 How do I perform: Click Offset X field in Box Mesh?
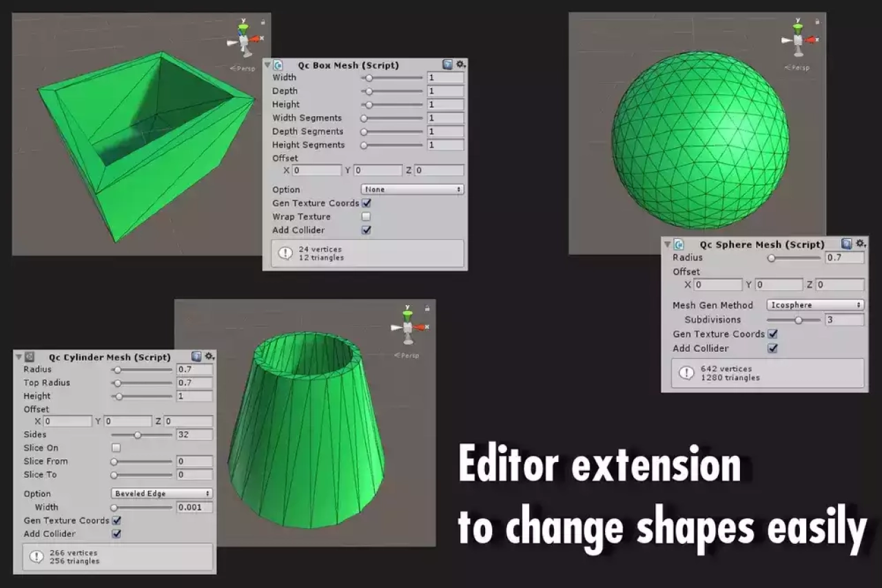(317, 170)
